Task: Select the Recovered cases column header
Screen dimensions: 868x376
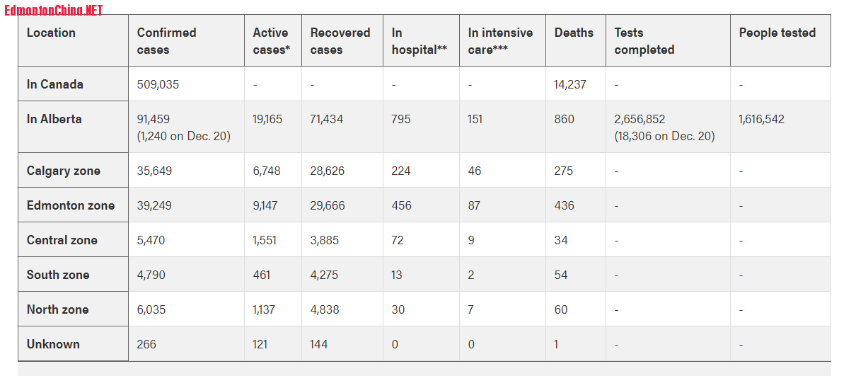Action: tap(340, 41)
